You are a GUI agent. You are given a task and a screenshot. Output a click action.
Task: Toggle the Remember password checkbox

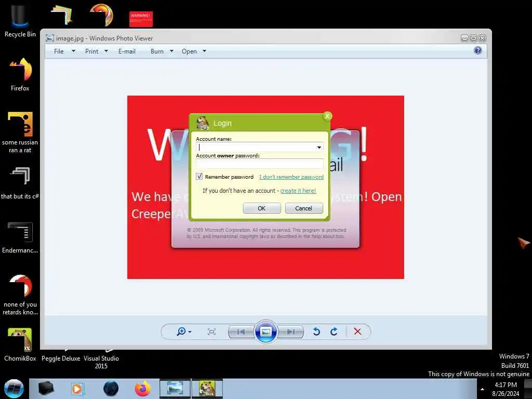(199, 177)
